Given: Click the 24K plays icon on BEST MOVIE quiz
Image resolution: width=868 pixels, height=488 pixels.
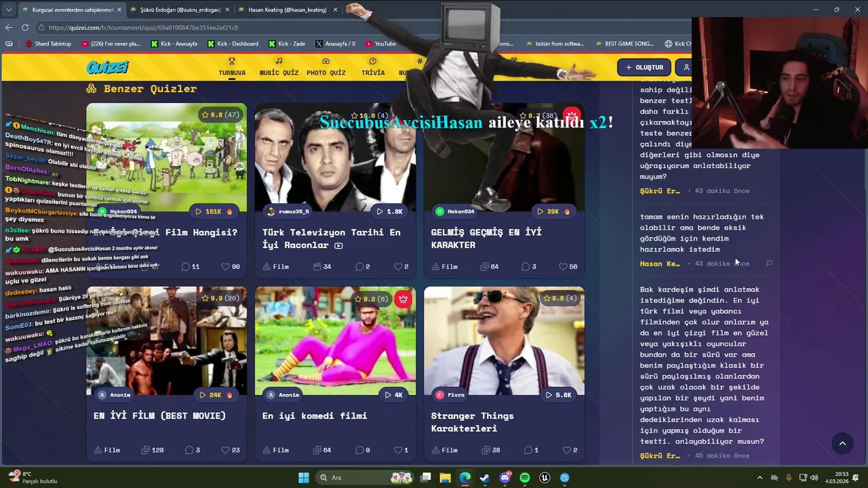Looking at the screenshot, I should click(202, 394).
